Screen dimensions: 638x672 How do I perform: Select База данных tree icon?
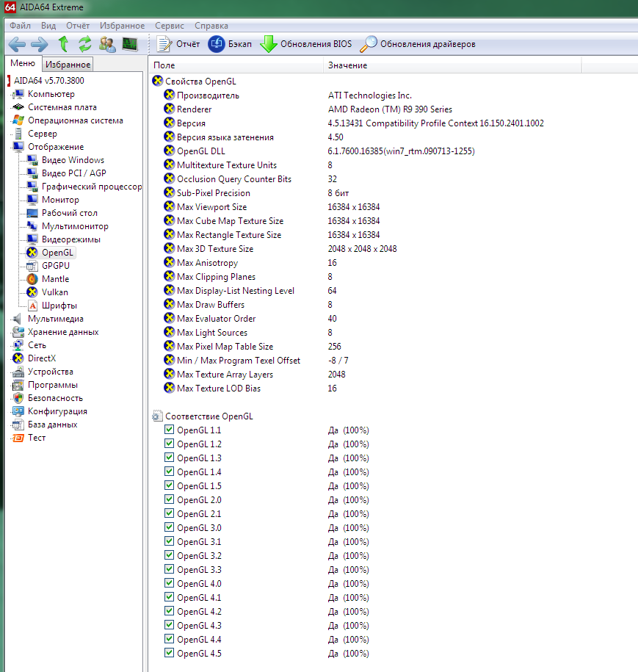click(18, 424)
